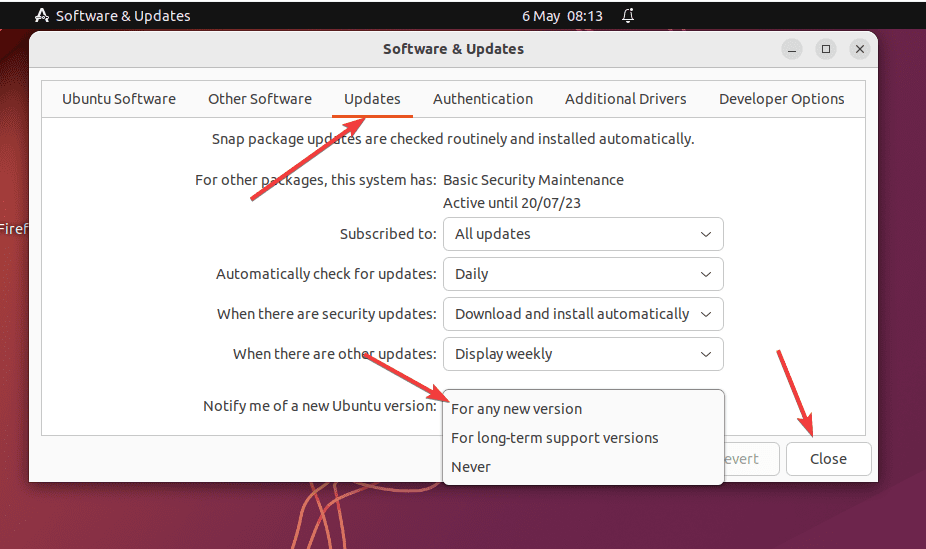Choose For long-term support versions option

(x=583, y=438)
